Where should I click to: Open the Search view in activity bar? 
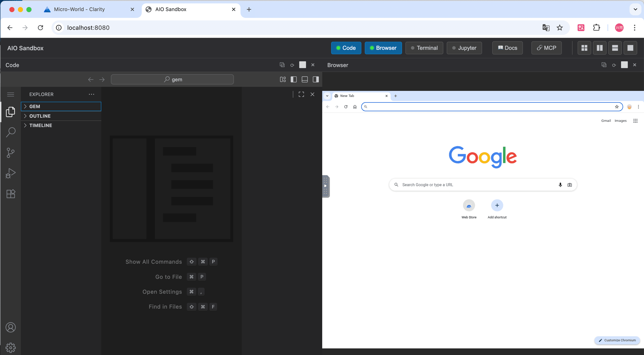[10, 132]
